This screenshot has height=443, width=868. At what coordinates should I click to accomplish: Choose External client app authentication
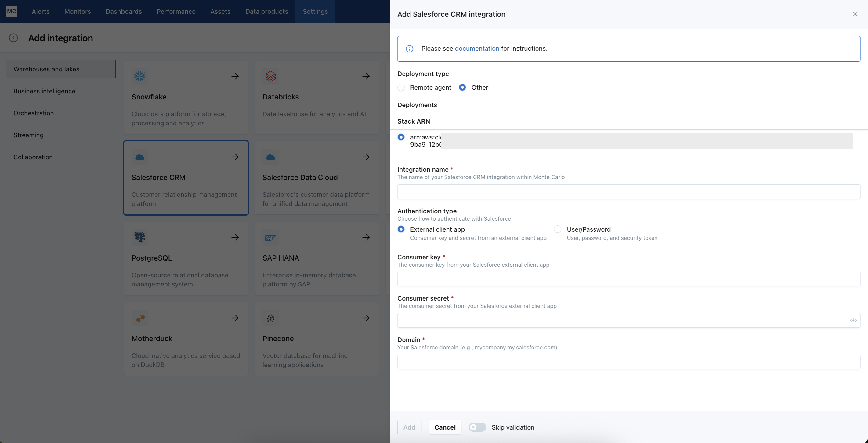click(401, 229)
